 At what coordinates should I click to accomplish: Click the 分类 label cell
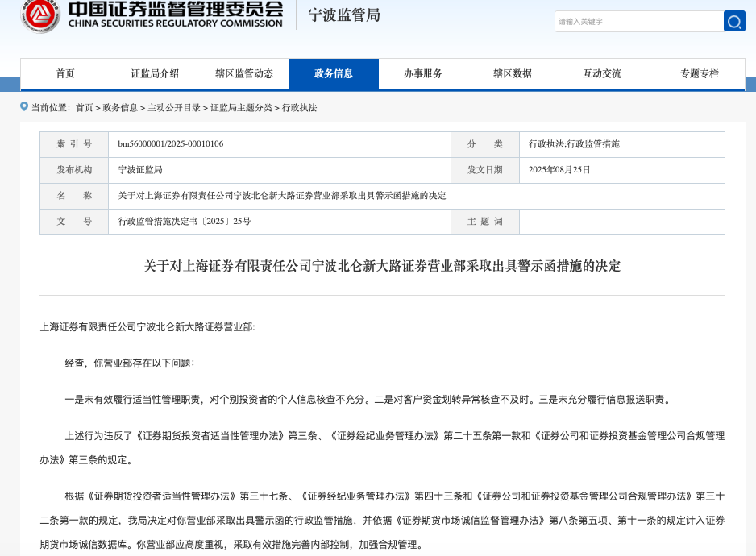(x=485, y=144)
